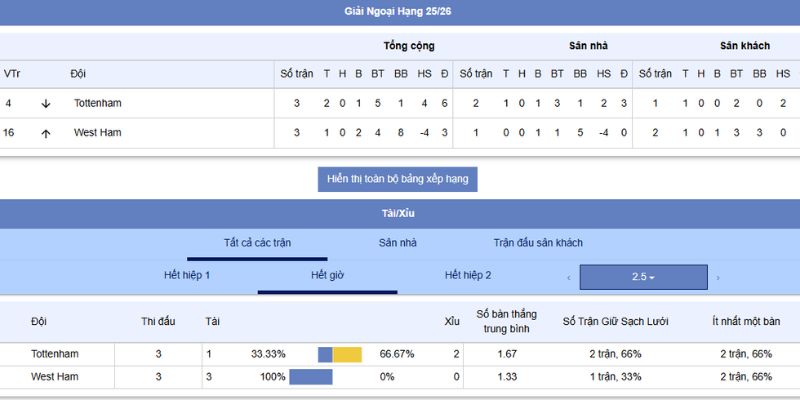This screenshot has height=400, width=800.
Task: Open the Tottenham team link in standings
Action: [x=97, y=103]
